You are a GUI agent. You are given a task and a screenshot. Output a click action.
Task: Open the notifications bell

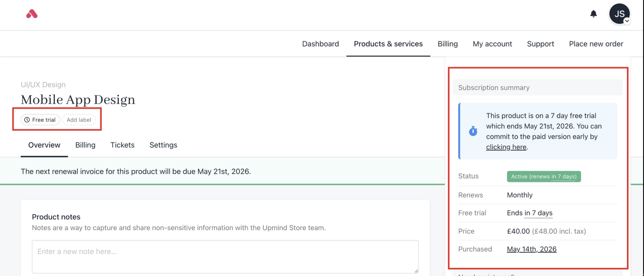(x=593, y=14)
